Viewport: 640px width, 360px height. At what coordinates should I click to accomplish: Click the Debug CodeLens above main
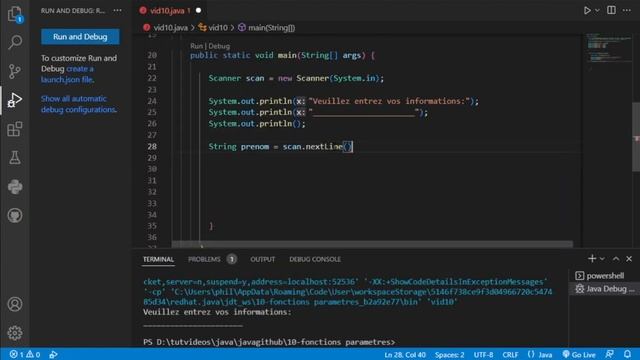coord(219,46)
